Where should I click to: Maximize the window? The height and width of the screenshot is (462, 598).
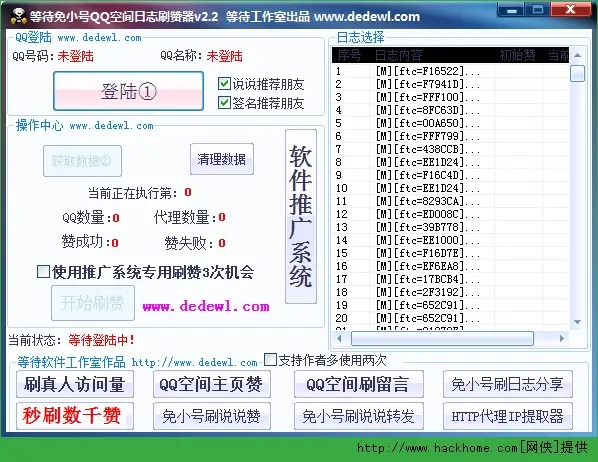point(538,9)
